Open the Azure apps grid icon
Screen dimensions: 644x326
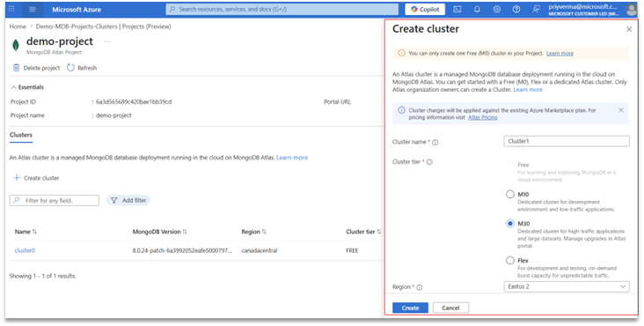11,9
